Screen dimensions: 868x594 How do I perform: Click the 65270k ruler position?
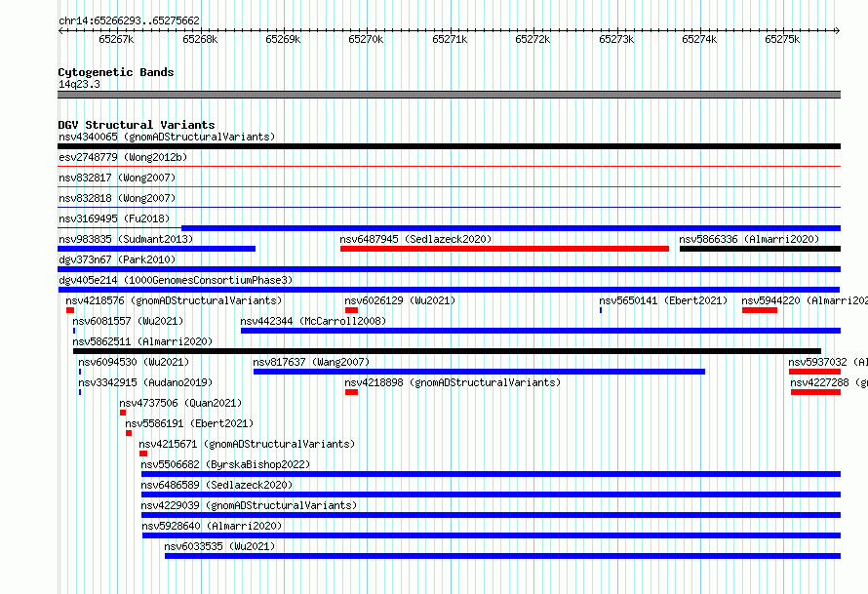point(366,39)
